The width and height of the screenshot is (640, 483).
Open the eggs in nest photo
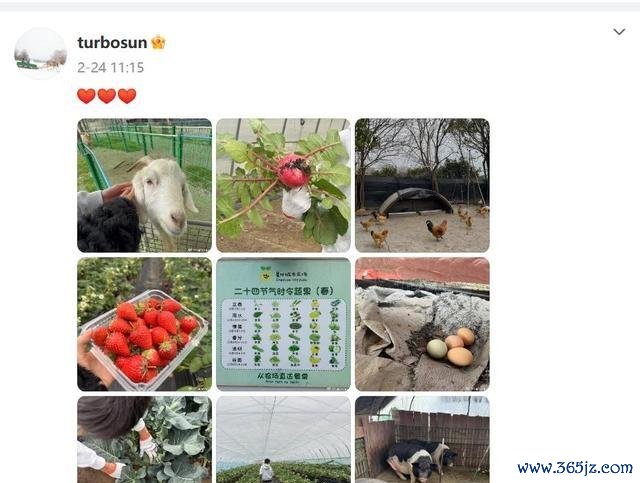(422, 324)
